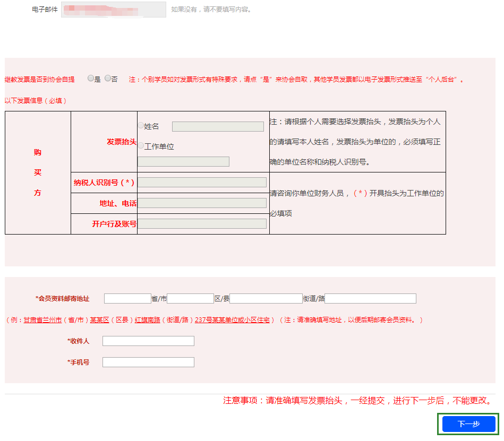Click the *会员资料邮寄地址 label
Image resolution: width=504 pixels, height=441 pixels.
point(62,299)
